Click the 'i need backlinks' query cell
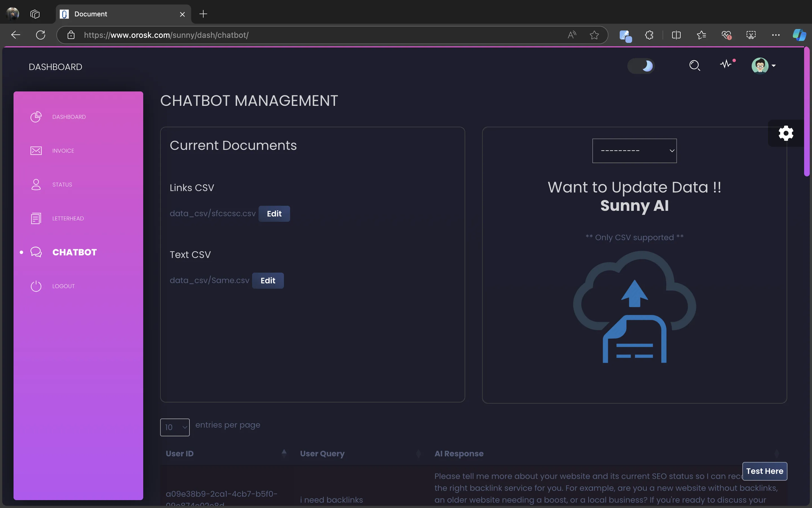This screenshot has width=812, height=508. coord(332,500)
